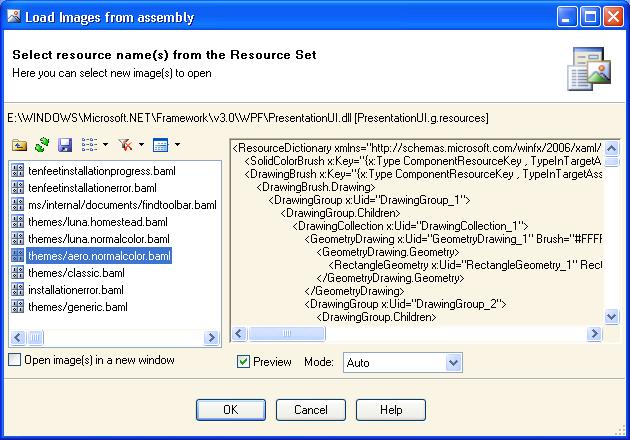Click the resource list horizontal scroll thumb

coord(35,338)
